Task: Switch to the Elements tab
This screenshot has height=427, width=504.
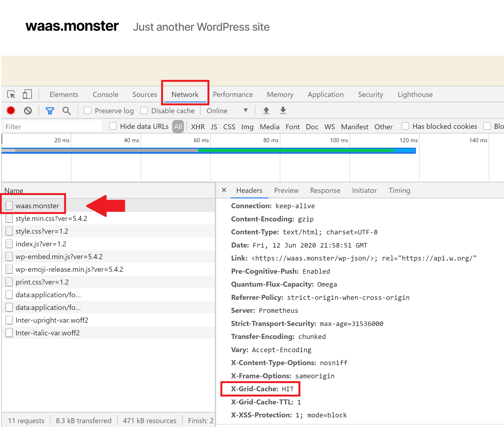Action: [x=64, y=95]
